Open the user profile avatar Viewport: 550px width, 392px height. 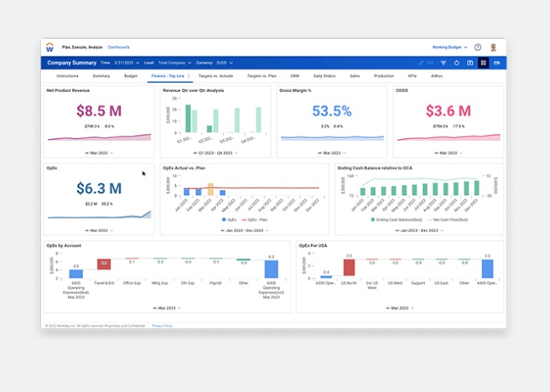[x=493, y=48]
